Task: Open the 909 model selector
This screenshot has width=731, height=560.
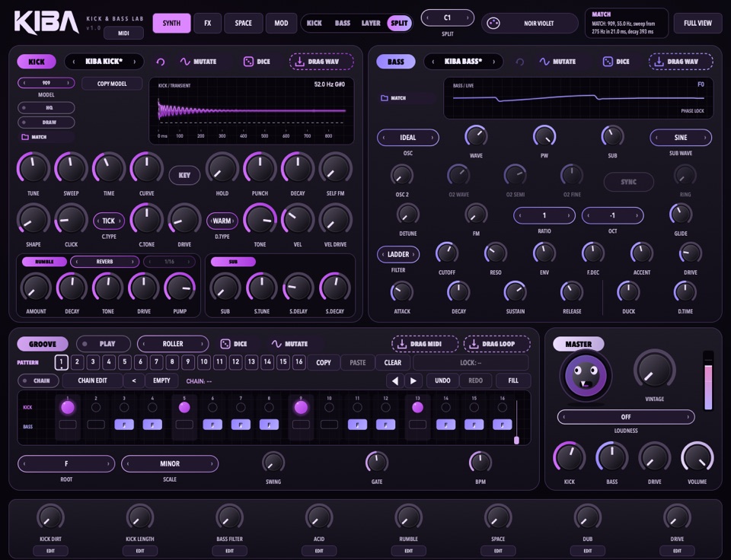Action: 46,83
